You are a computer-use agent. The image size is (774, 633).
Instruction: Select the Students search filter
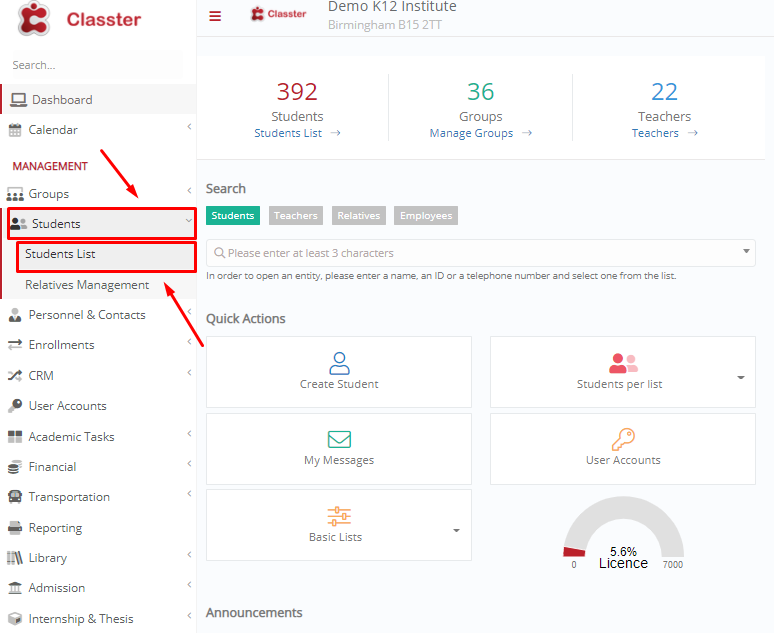[232, 215]
